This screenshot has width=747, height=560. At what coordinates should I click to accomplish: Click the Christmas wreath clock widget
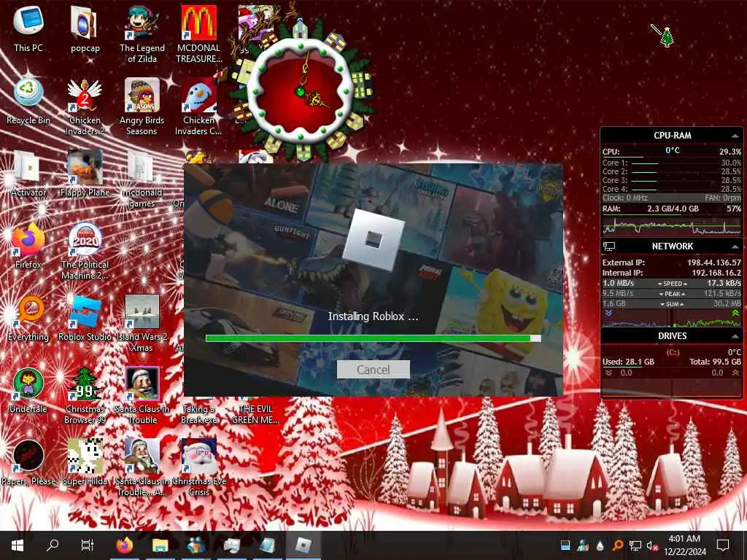point(301,90)
